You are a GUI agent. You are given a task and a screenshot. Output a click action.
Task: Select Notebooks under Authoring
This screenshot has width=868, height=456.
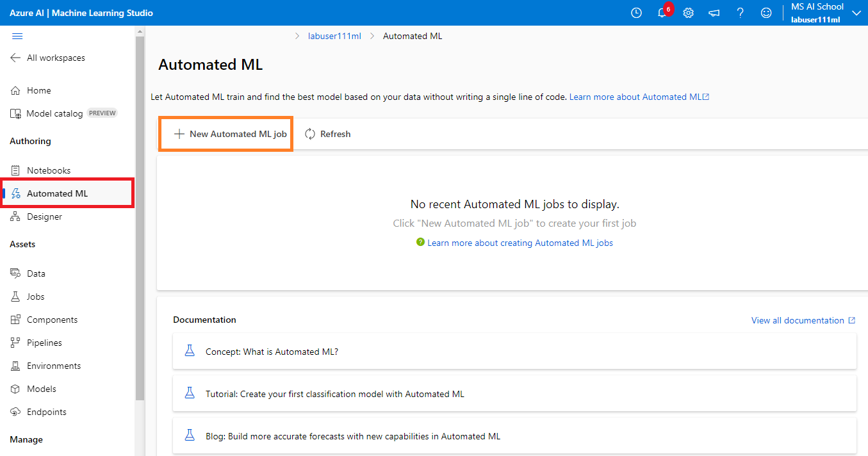click(49, 170)
